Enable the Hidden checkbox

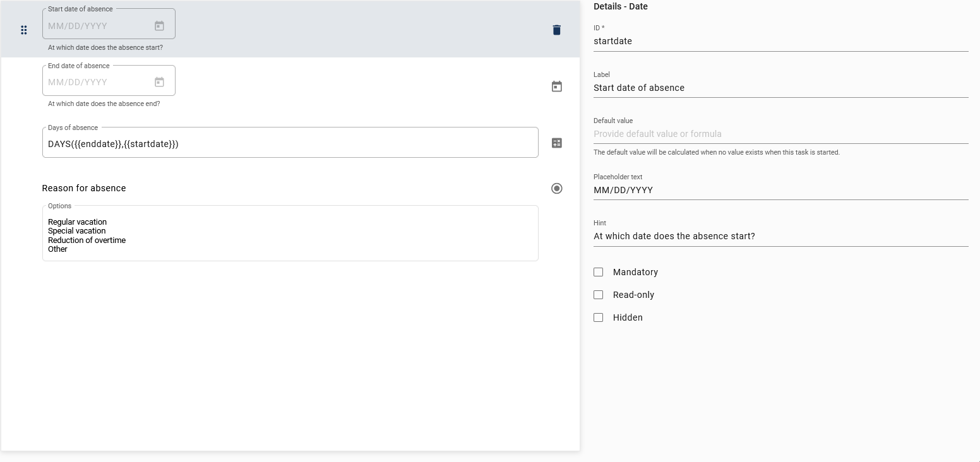coord(599,317)
